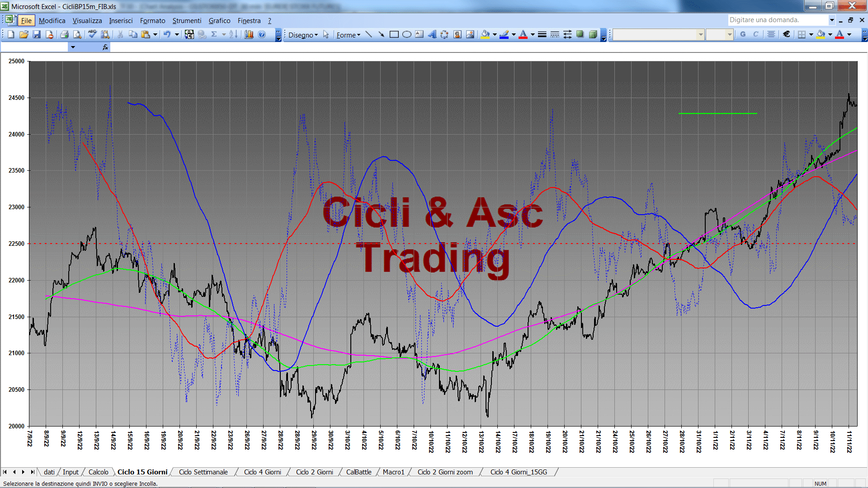Click the Paste clipboard icon
Viewport: 868px width, 488px height.
(146, 34)
